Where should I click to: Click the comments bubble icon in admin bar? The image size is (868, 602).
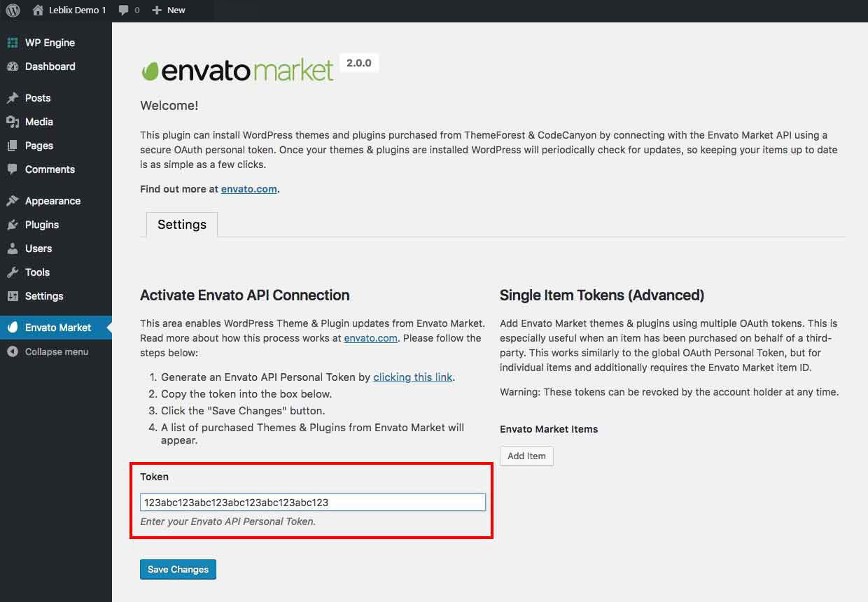(x=124, y=10)
